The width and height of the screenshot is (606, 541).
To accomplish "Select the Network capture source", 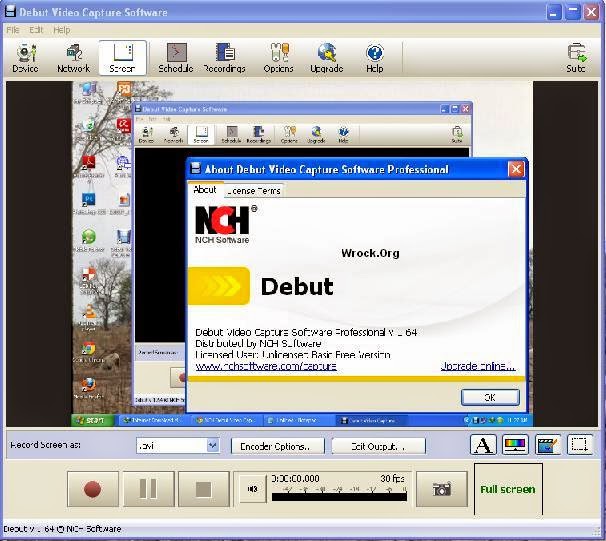I will [x=73, y=57].
